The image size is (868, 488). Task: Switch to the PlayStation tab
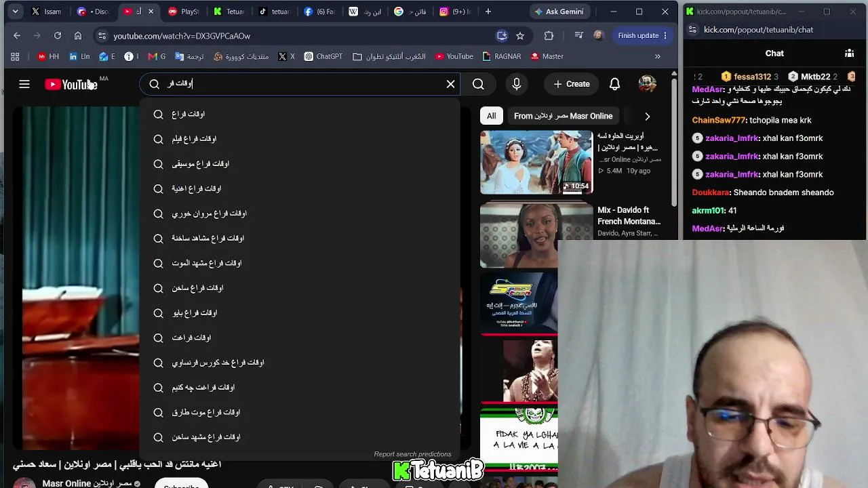[184, 12]
